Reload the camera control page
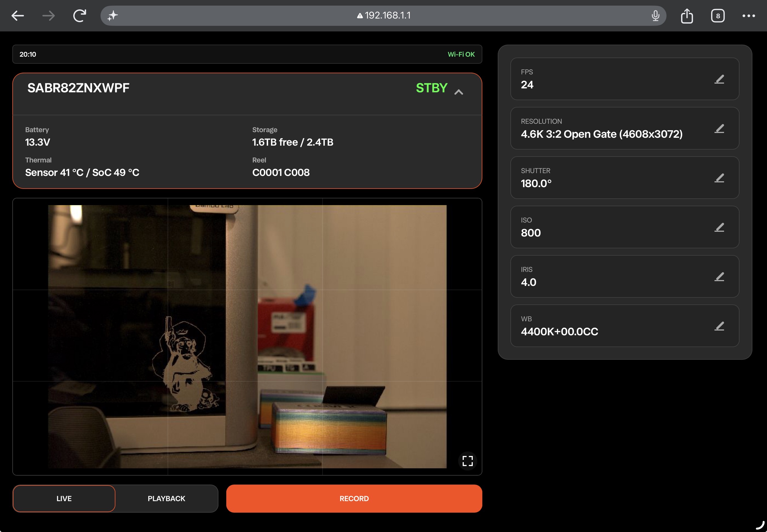 coord(79,16)
